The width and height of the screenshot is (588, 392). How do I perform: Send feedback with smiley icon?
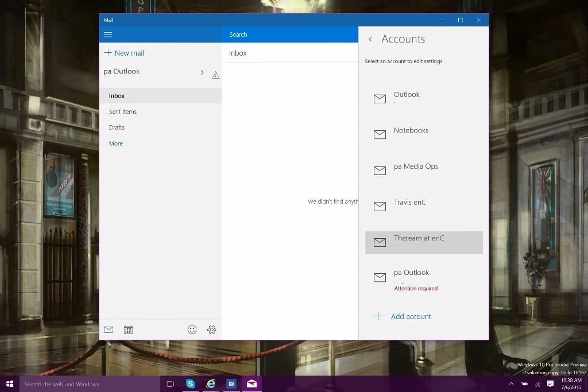(x=192, y=329)
